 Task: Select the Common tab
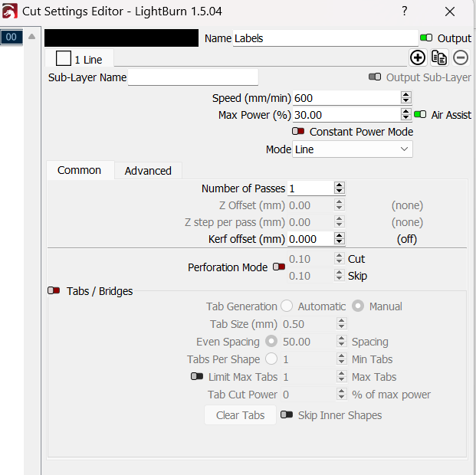point(79,171)
